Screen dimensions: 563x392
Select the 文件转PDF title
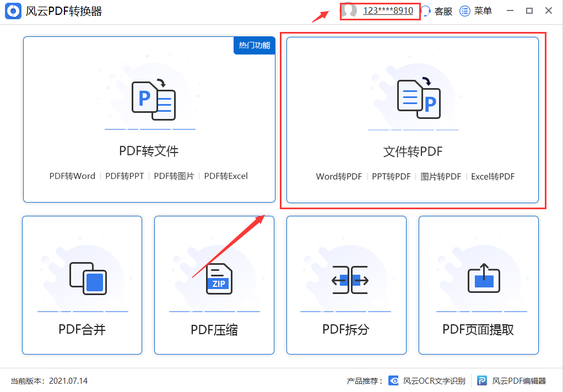(x=413, y=151)
